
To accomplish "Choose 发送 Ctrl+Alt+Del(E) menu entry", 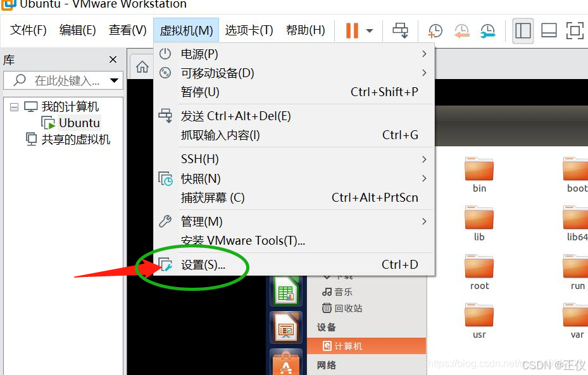I will coord(294,116).
